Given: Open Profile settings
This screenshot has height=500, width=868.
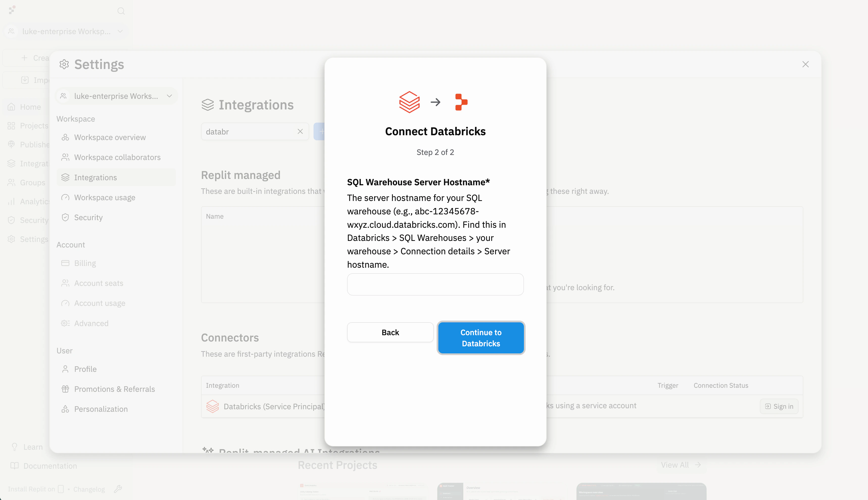Looking at the screenshot, I should point(116,369).
